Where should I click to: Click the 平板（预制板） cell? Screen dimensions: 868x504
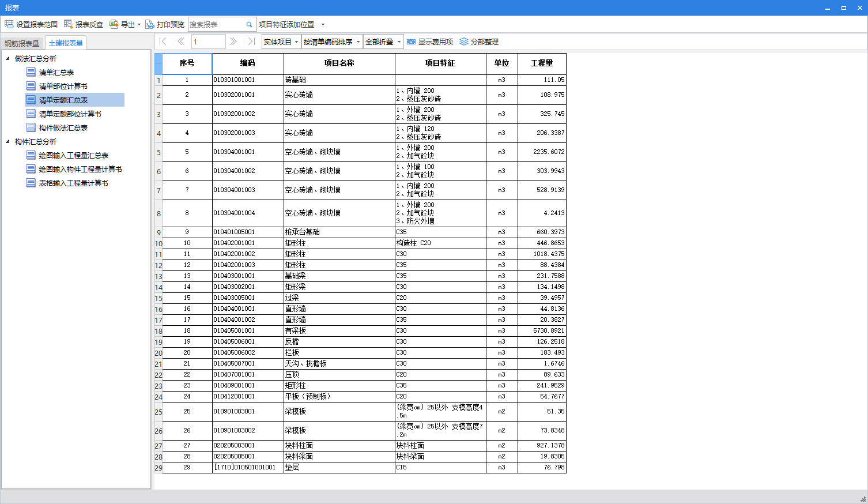pos(339,397)
